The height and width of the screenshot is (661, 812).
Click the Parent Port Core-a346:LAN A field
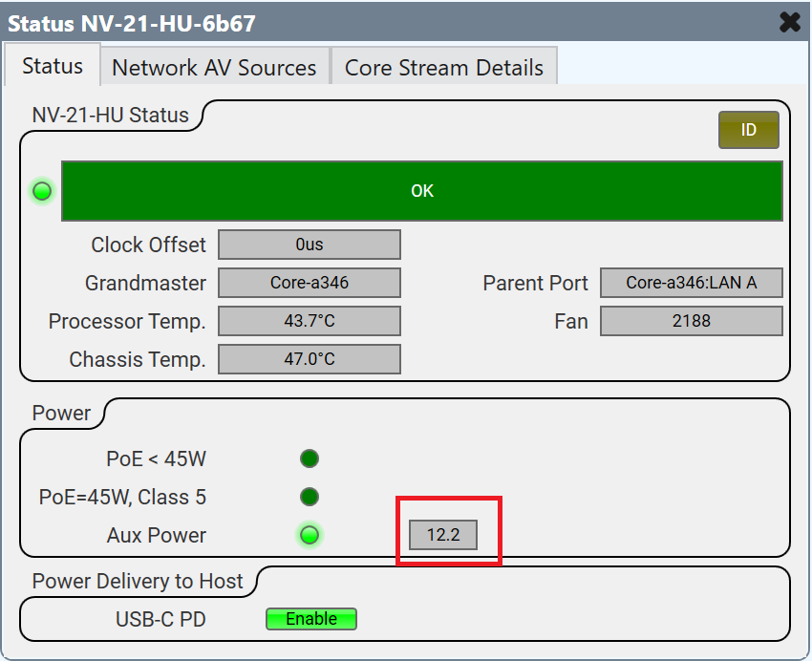tap(691, 283)
